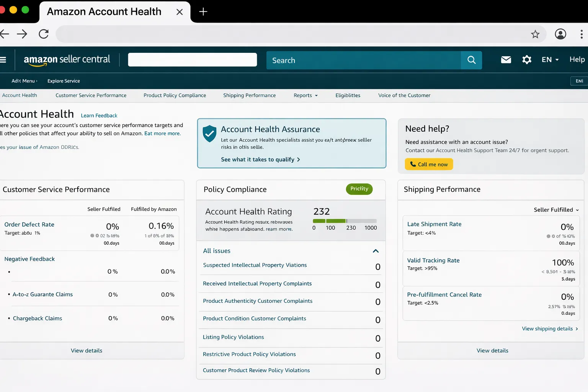This screenshot has width=588, height=392.
Task: Open the Eligibilities tab
Action: tap(348, 95)
